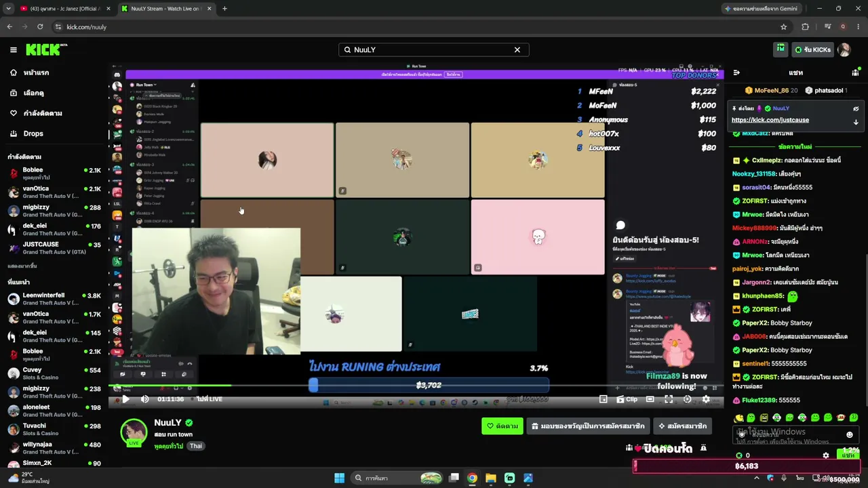Subscribe to NuuLY channel button
868x488 pixels.
[x=682, y=426]
